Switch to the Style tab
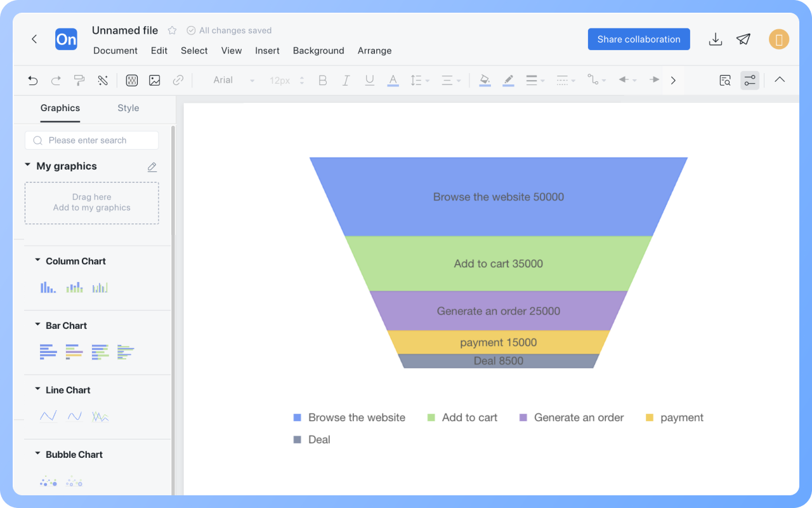 [x=128, y=108]
